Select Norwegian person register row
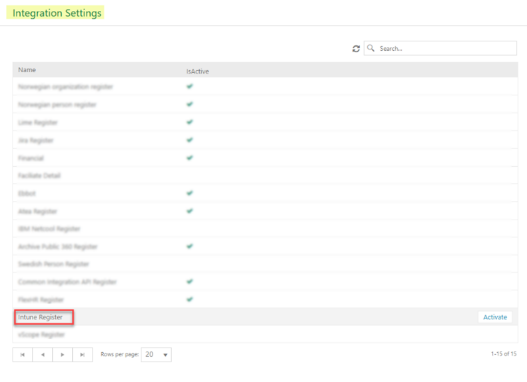The height and width of the screenshot is (382, 527). (x=265, y=104)
